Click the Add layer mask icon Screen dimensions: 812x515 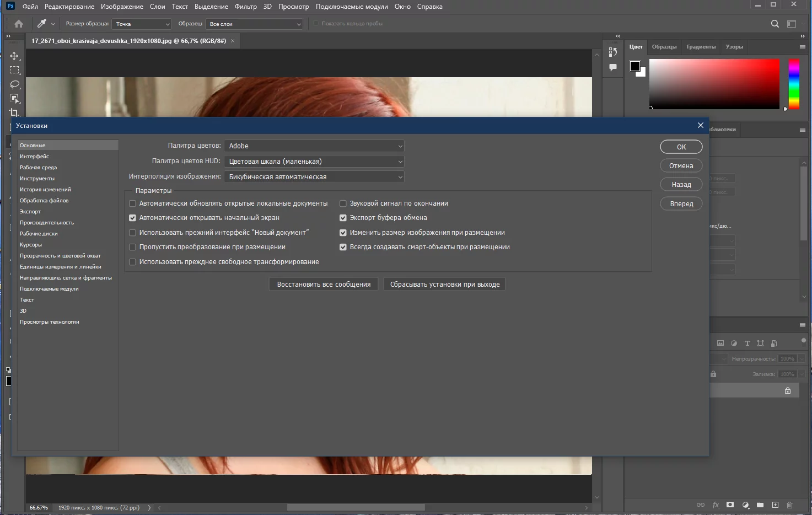730,505
